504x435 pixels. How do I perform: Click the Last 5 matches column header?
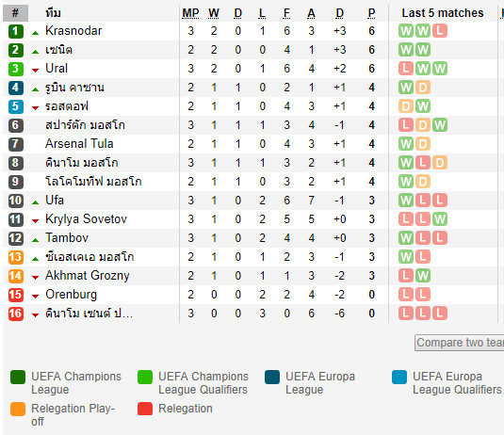click(x=443, y=13)
